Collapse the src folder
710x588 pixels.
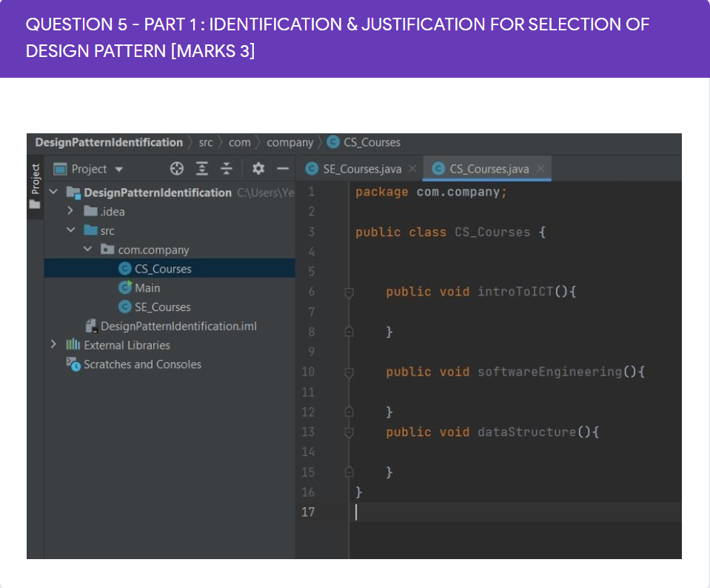click(x=70, y=230)
